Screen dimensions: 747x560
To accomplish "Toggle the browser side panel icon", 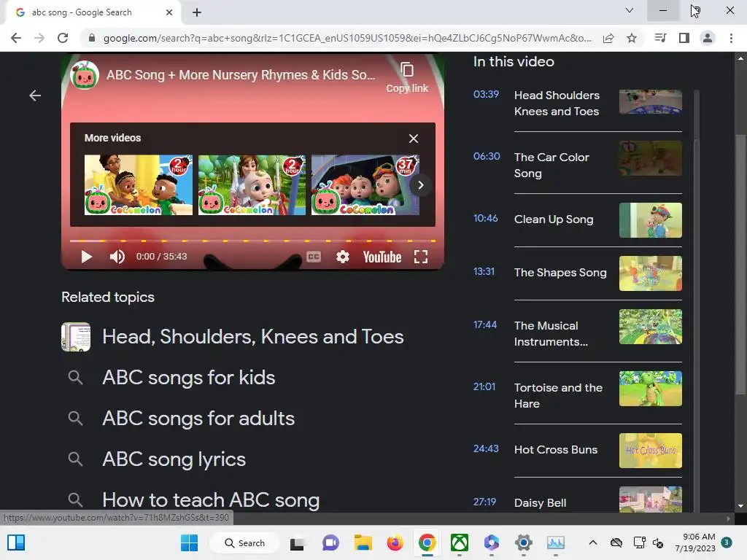I will coord(684,38).
